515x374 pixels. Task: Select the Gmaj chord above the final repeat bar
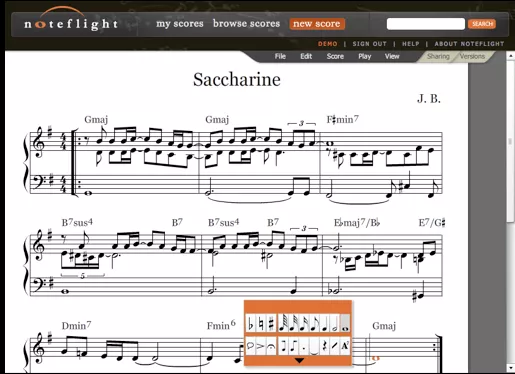pos(384,326)
